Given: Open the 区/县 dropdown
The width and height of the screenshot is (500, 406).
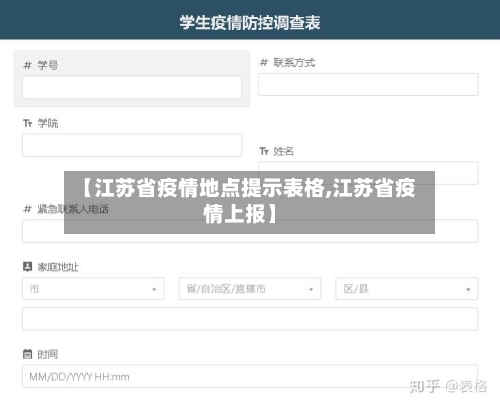Looking at the screenshot, I should pyautogui.click(x=407, y=289).
